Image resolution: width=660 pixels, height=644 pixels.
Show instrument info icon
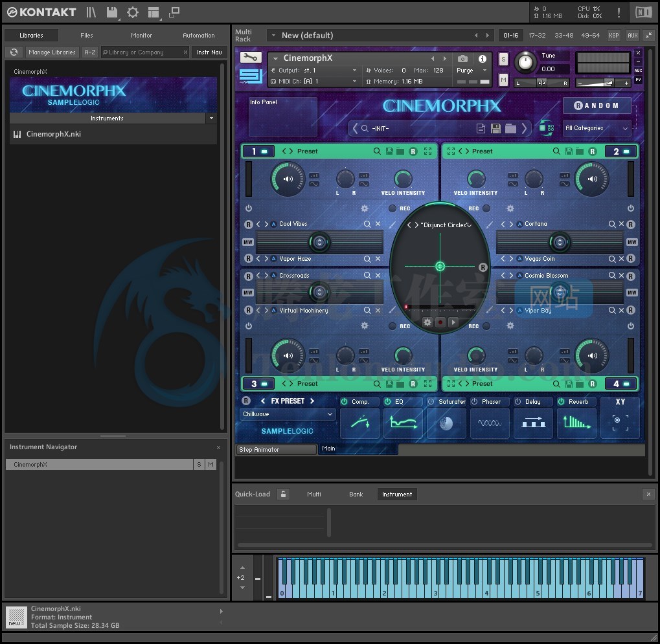click(x=483, y=58)
